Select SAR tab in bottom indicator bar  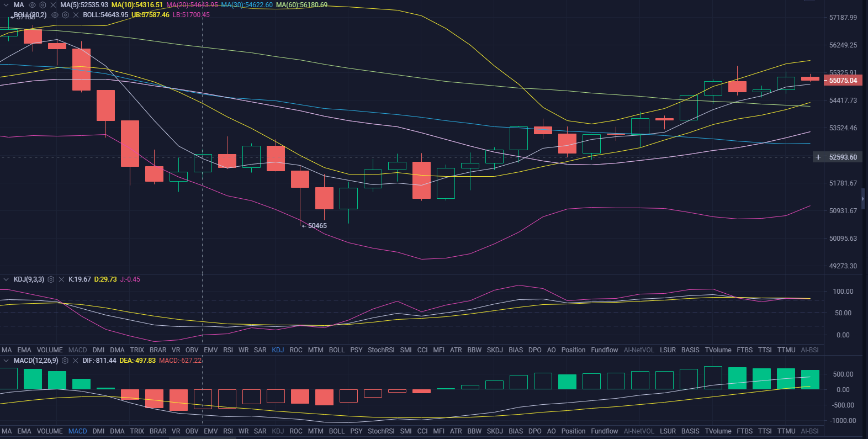tap(260, 431)
